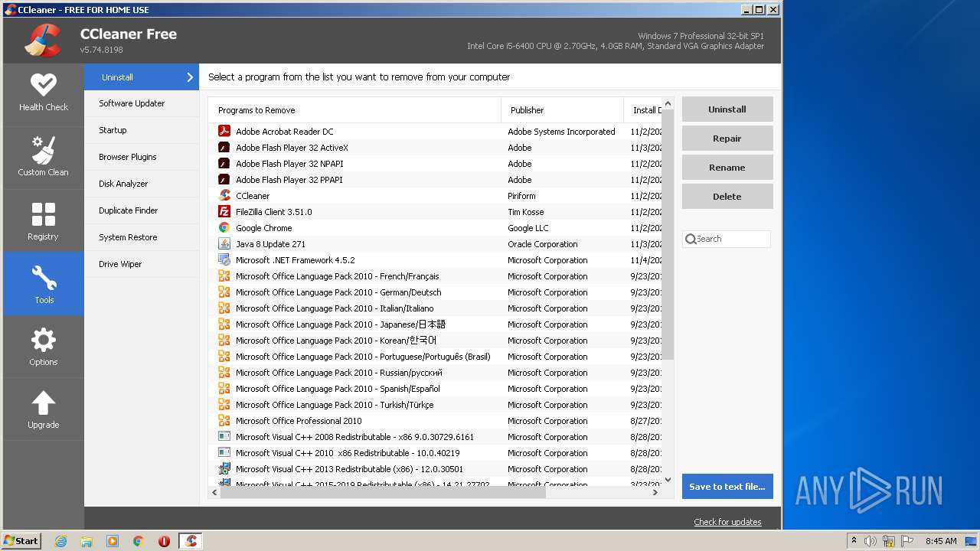Select Office Language Pack 2010 Japanese row
Image resolution: width=980 pixels, height=551 pixels.
pyautogui.click(x=435, y=324)
